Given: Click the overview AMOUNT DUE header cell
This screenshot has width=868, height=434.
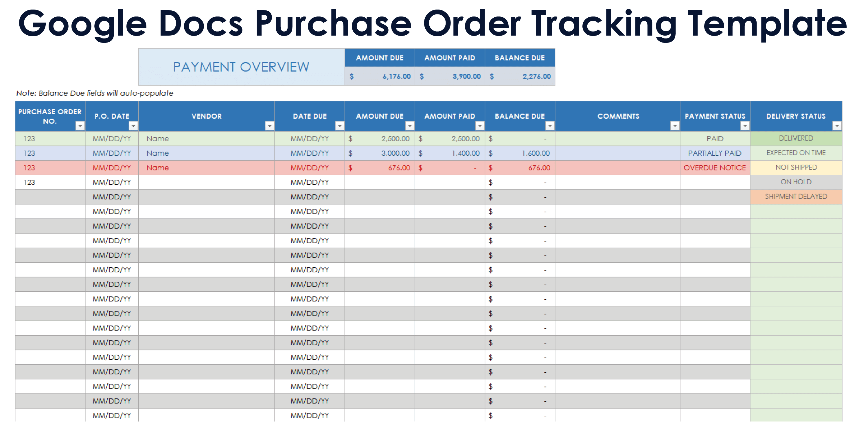Looking at the screenshot, I should click(x=380, y=58).
